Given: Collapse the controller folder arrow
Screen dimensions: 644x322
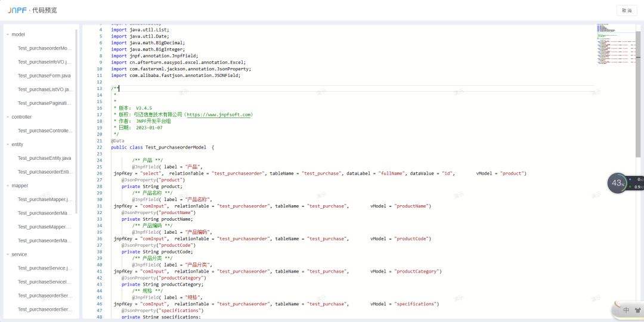Looking at the screenshot, I should [x=8, y=117].
